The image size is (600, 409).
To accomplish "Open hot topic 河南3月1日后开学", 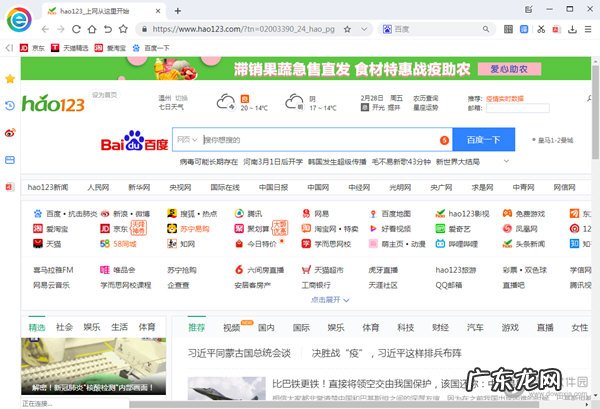I will tap(273, 162).
